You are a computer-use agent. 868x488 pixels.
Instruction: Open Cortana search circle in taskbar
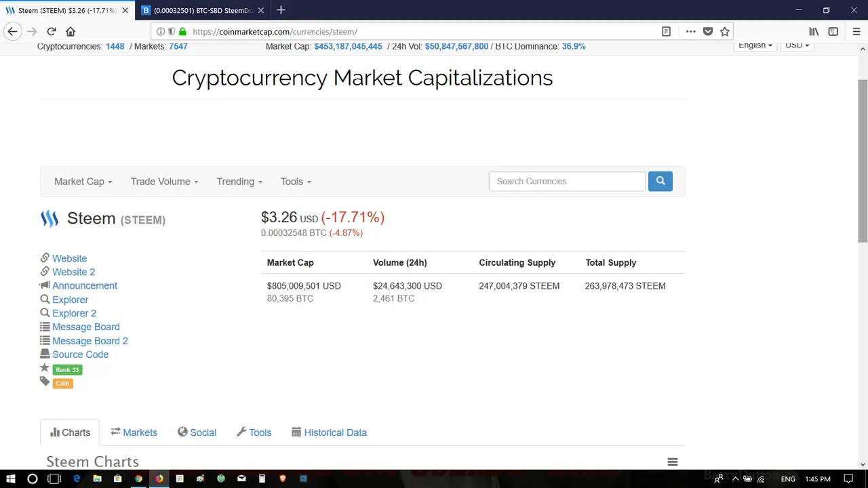coord(32,479)
